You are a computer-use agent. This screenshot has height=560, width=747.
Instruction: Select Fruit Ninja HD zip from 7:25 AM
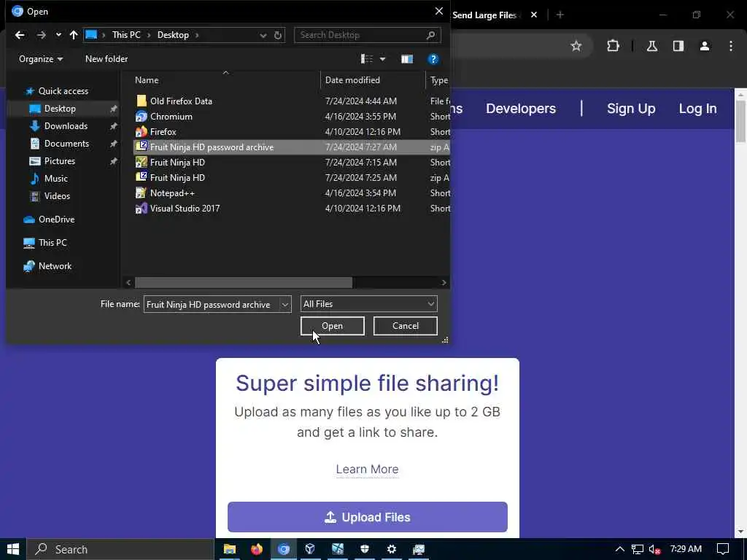click(x=177, y=178)
